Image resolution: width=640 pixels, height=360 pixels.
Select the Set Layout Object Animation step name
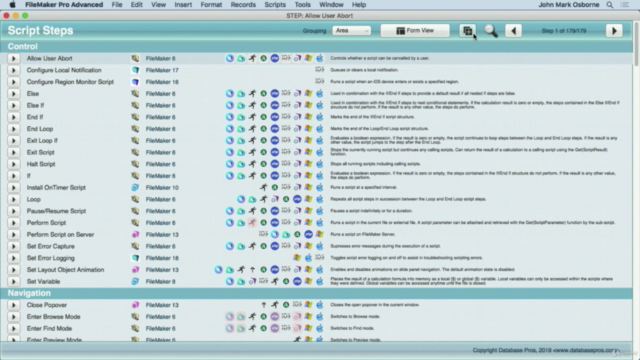65,270
